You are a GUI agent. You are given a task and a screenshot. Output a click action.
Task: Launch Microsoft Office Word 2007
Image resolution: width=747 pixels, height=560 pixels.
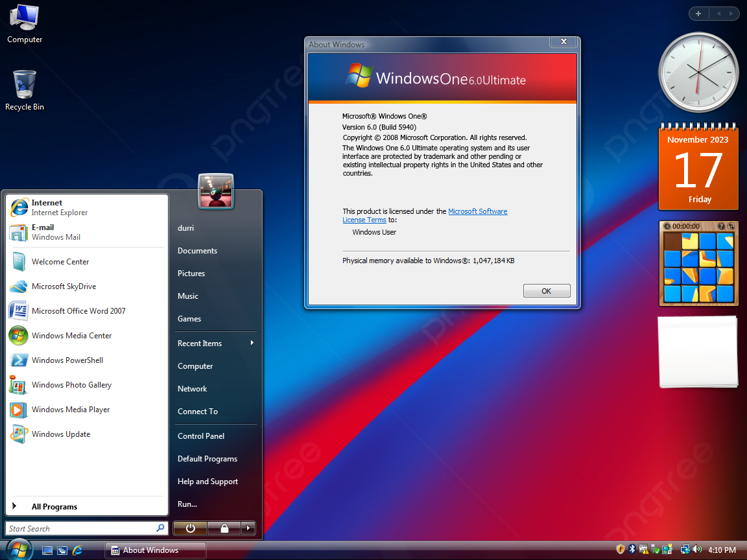[88, 311]
